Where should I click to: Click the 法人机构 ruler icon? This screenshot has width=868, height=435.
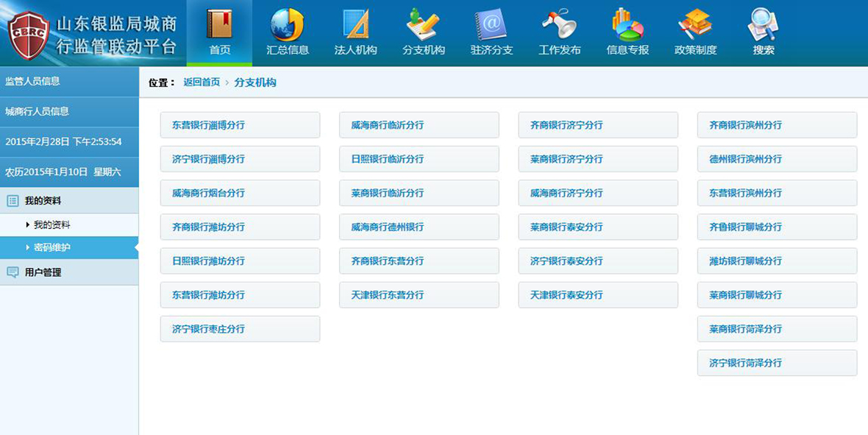(355, 24)
